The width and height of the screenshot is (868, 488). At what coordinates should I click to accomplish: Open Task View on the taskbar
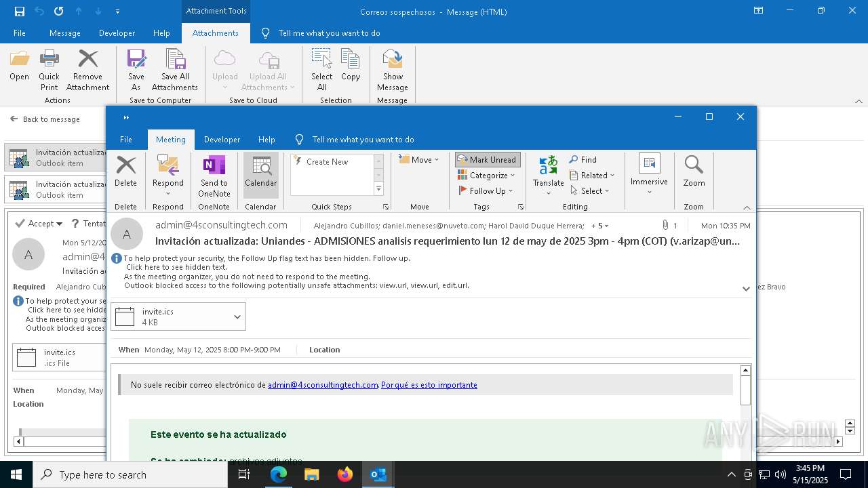pos(244,474)
